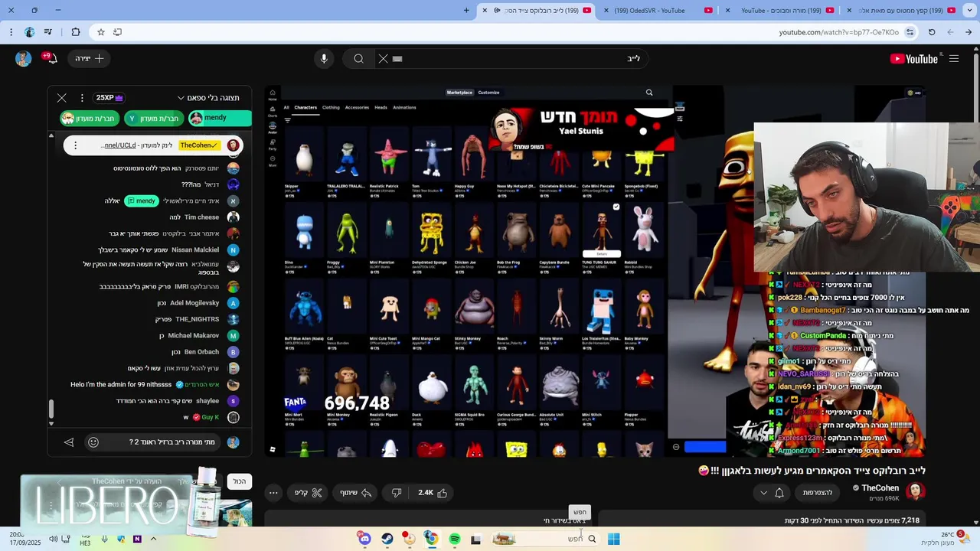Open Steam from the taskbar
Viewport: 980px width, 551px height.
pyautogui.click(x=387, y=539)
